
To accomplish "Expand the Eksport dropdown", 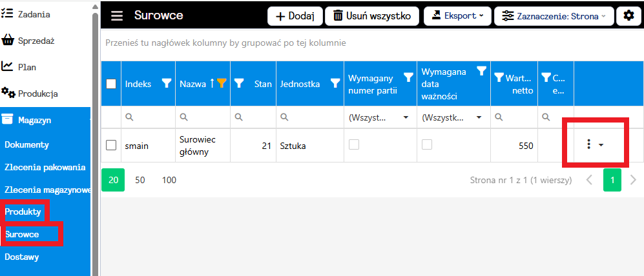I will click(x=457, y=16).
